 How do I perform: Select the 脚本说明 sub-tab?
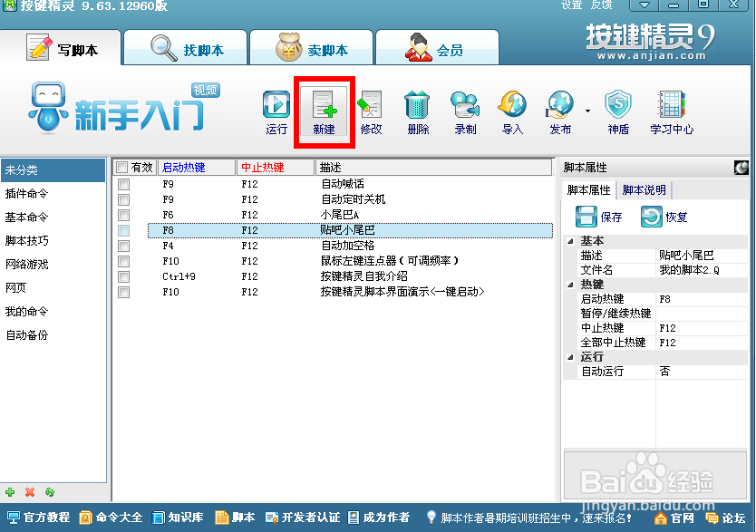645,190
